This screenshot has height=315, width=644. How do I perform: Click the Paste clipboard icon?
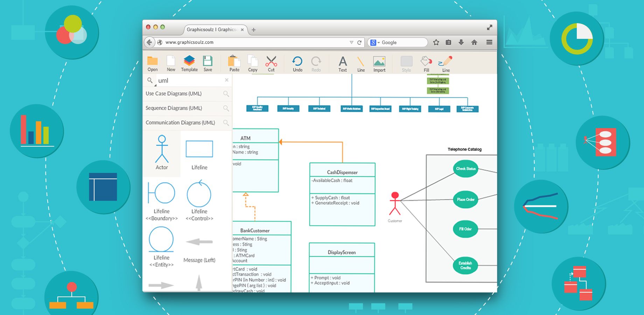(234, 61)
